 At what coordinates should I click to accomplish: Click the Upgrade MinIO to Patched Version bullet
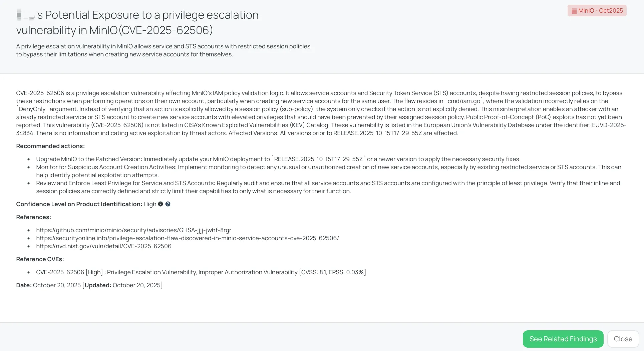coord(278,159)
